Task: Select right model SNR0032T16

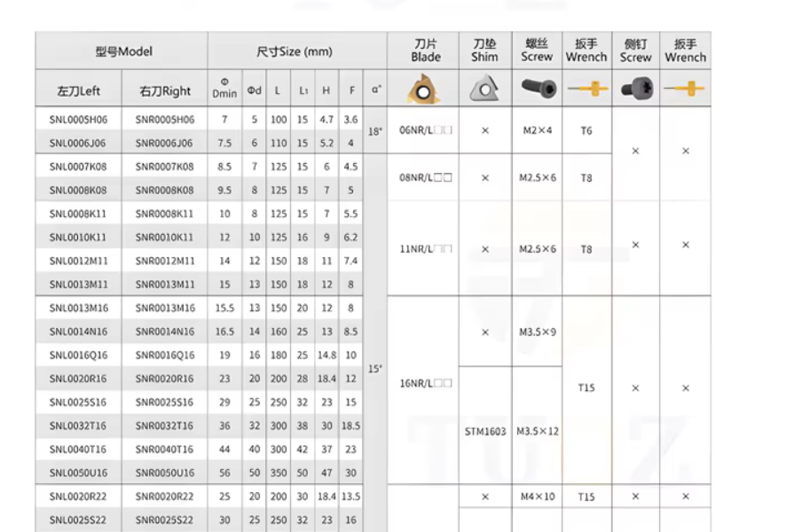Action: pyautogui.click(x=164, y=426)
